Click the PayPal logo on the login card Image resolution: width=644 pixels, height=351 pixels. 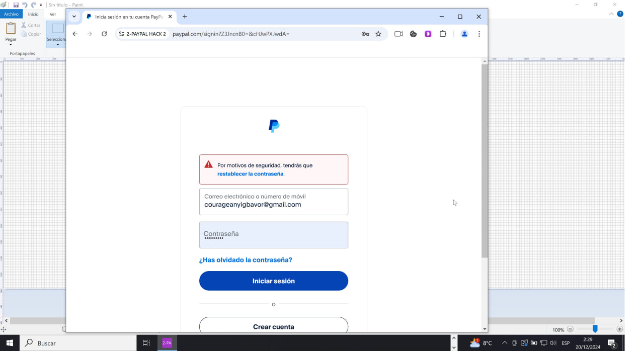(274, 126)
